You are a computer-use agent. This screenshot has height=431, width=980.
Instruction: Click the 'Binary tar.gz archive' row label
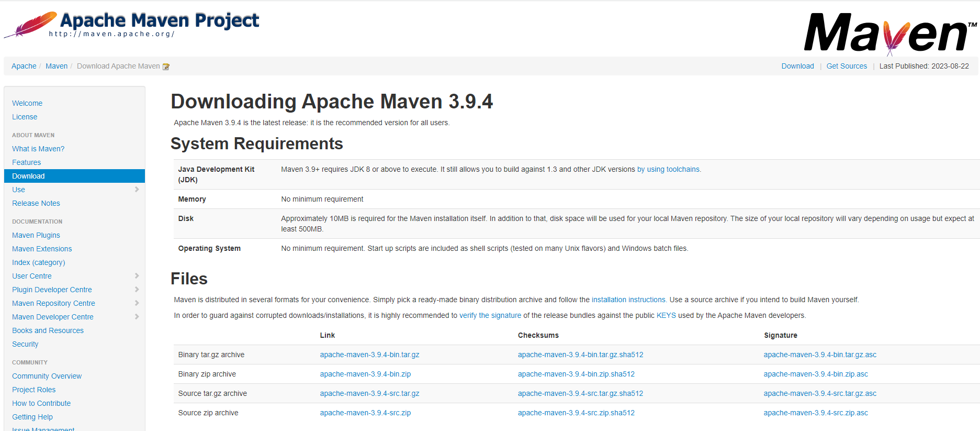click(x=211, y=355)
